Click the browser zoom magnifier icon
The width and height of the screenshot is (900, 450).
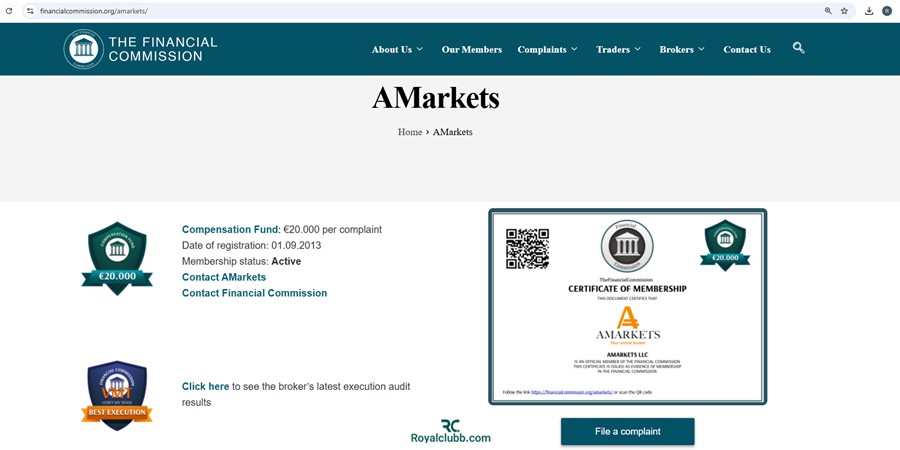(828, 11)
